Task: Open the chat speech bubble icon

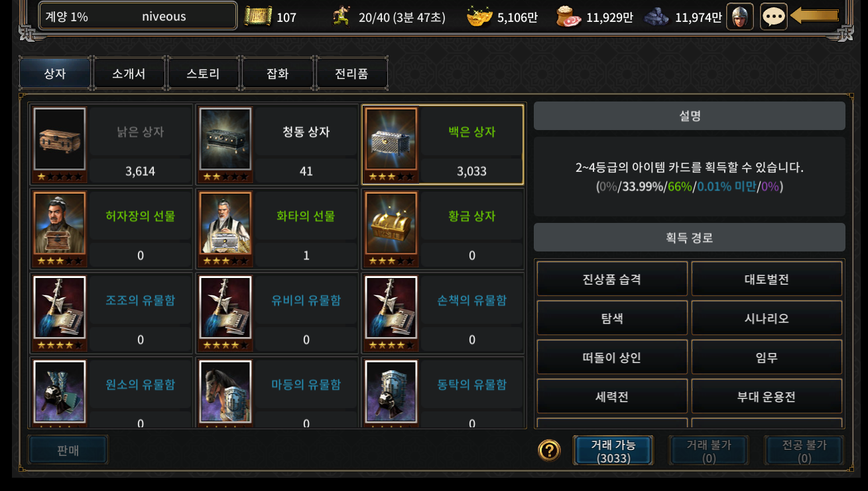Action: click(774, 17)
